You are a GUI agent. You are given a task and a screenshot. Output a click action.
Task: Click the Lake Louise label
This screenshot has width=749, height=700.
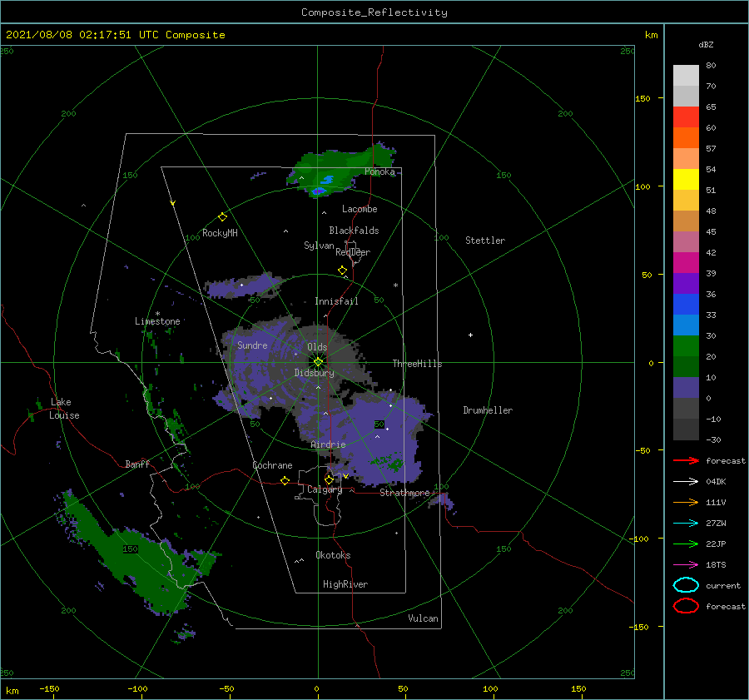click(x=64, y=409)
